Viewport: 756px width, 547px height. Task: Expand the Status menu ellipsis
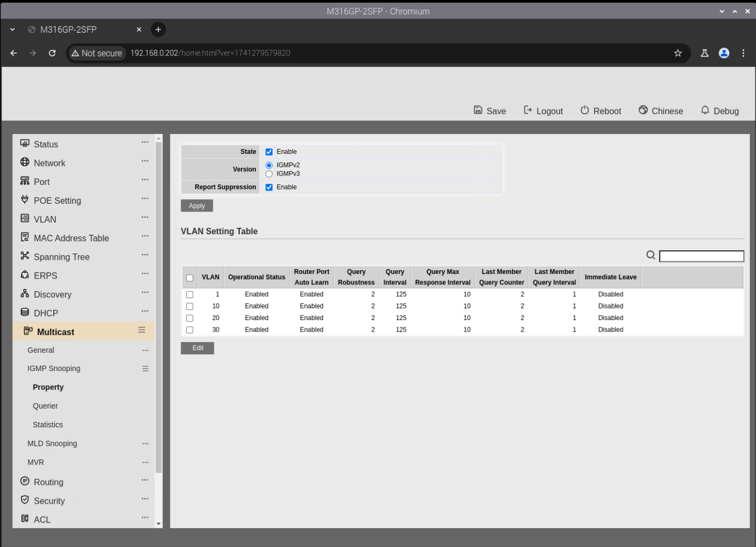point(145,142)
